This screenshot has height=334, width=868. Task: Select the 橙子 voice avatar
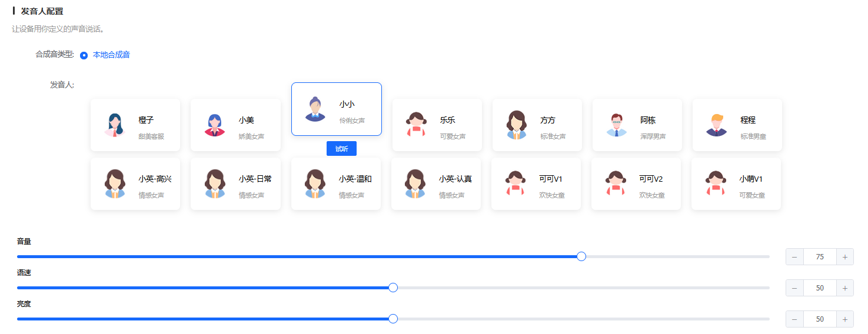[115, 125]
